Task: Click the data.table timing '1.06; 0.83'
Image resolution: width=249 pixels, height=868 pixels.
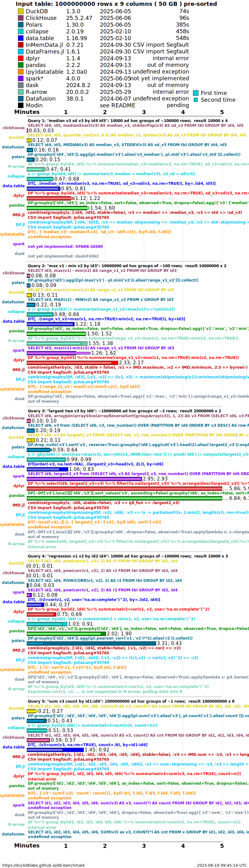Action: [82, 469]
